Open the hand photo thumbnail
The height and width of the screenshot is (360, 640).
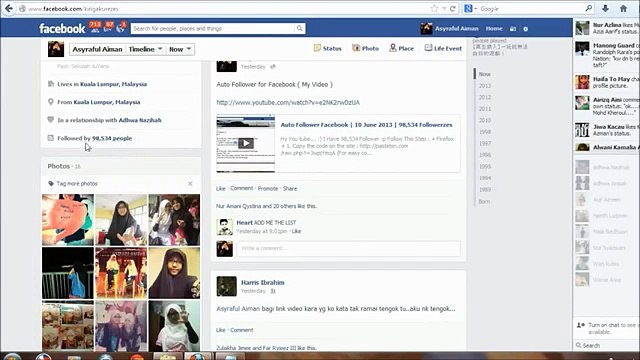click(x=68, y=220)
